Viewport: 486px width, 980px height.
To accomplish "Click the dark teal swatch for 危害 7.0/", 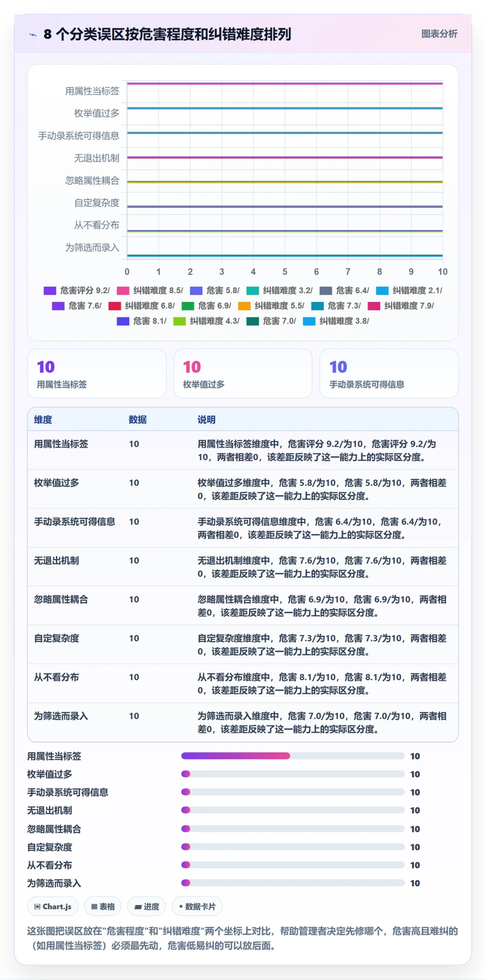I will 252,321.
